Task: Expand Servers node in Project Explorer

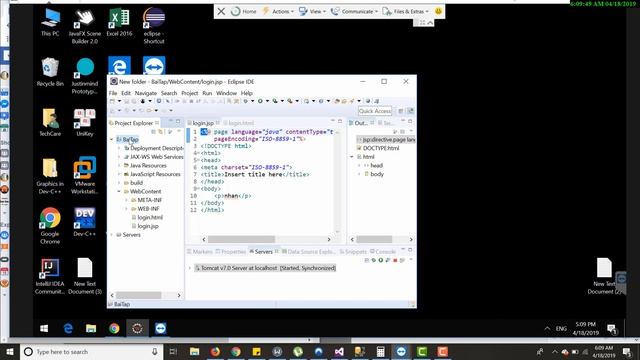Action: tap(112, 235)
